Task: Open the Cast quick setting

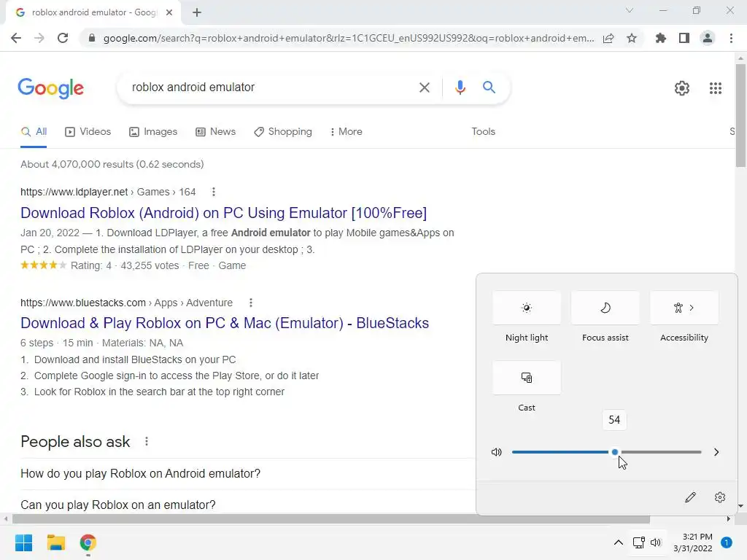Action: click(x=527, y=378)
